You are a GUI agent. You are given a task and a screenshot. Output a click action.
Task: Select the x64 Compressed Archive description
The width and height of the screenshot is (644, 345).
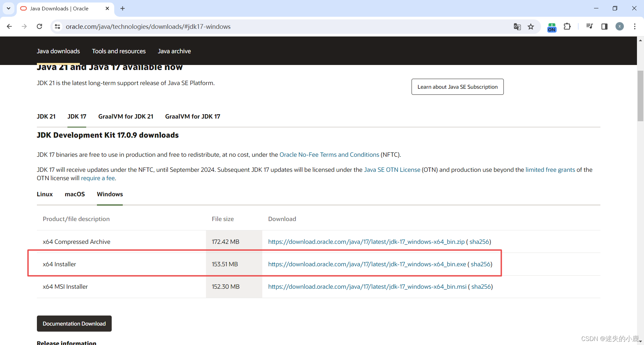[x=76, y=242]
